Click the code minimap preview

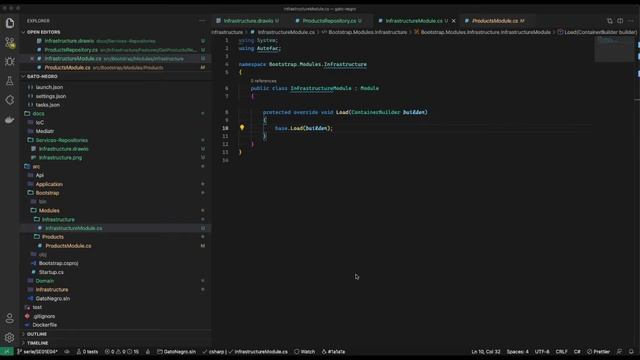point(613,48)
